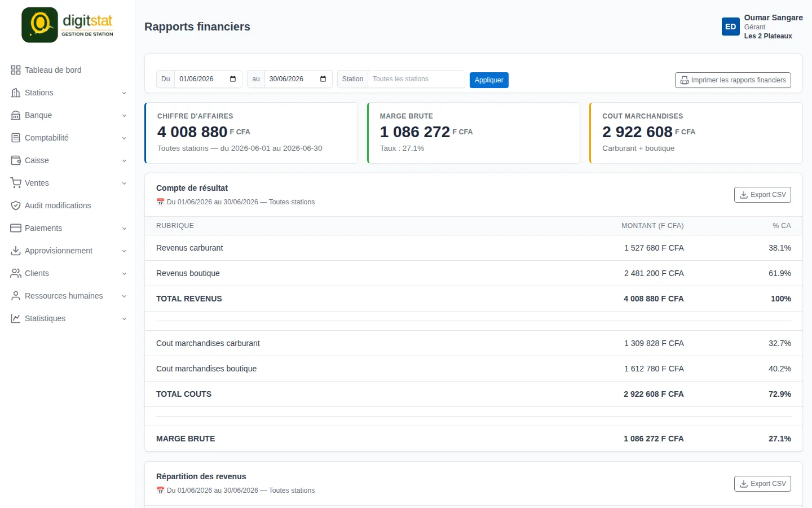Export Répartition des revenus as CSV
Image resolution: width=812 pixels, height=508 pixels.
tap(762, 484)
